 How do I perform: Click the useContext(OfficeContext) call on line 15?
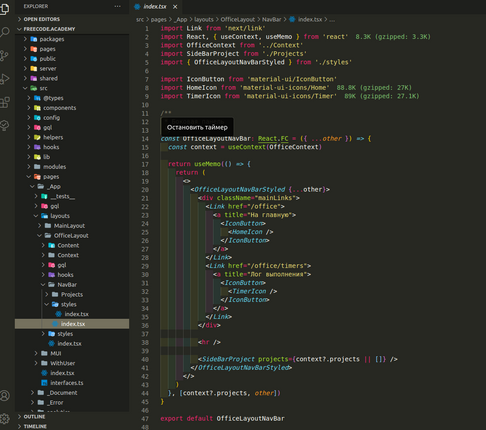coord(275,147)
